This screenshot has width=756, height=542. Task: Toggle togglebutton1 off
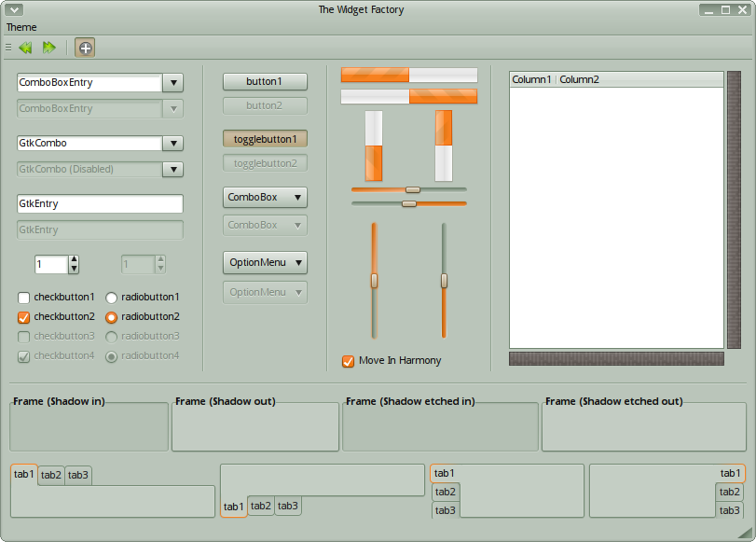[265, 140]
